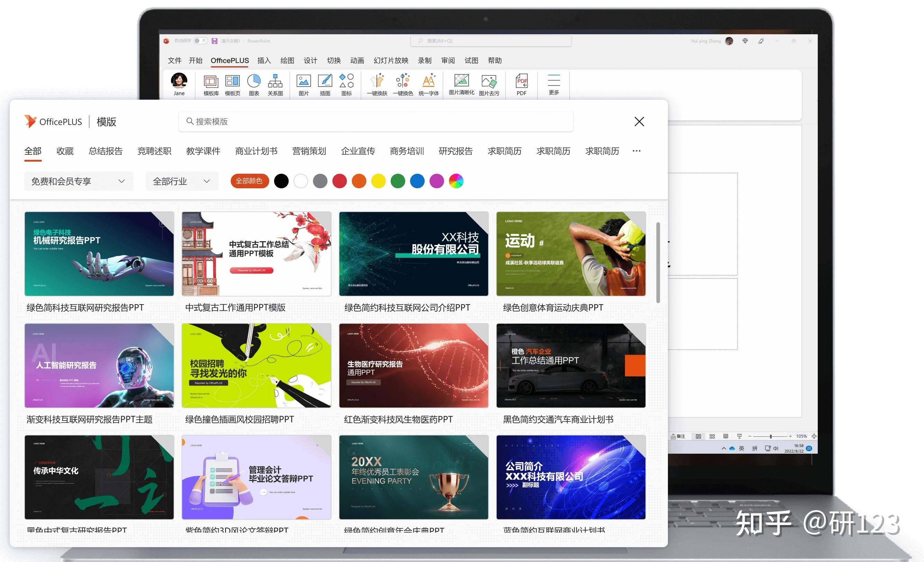Image resolution: width=924 pixels, height=562 pixels.
Task: Switch to the 总结报告 category tab
Action: point(105,151)
